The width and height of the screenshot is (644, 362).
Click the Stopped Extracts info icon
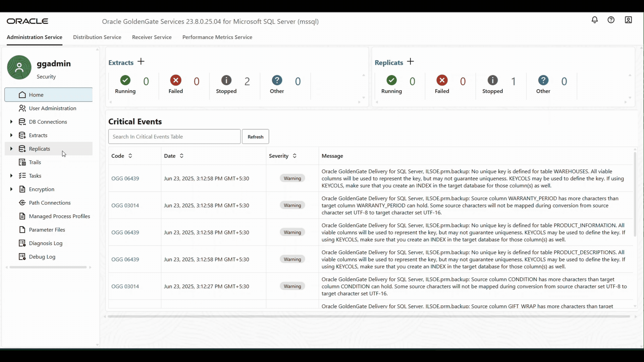pos(226,80)
